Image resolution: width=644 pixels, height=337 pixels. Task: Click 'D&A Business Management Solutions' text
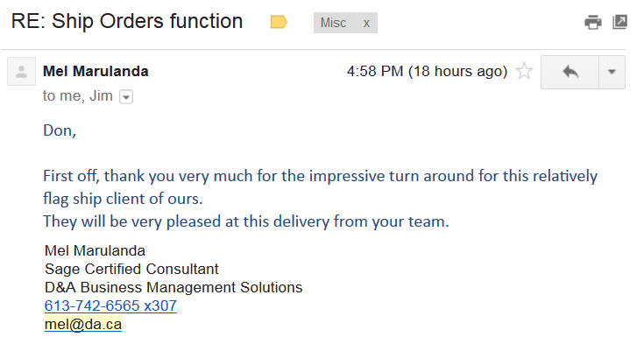click(x=173, y=287)
